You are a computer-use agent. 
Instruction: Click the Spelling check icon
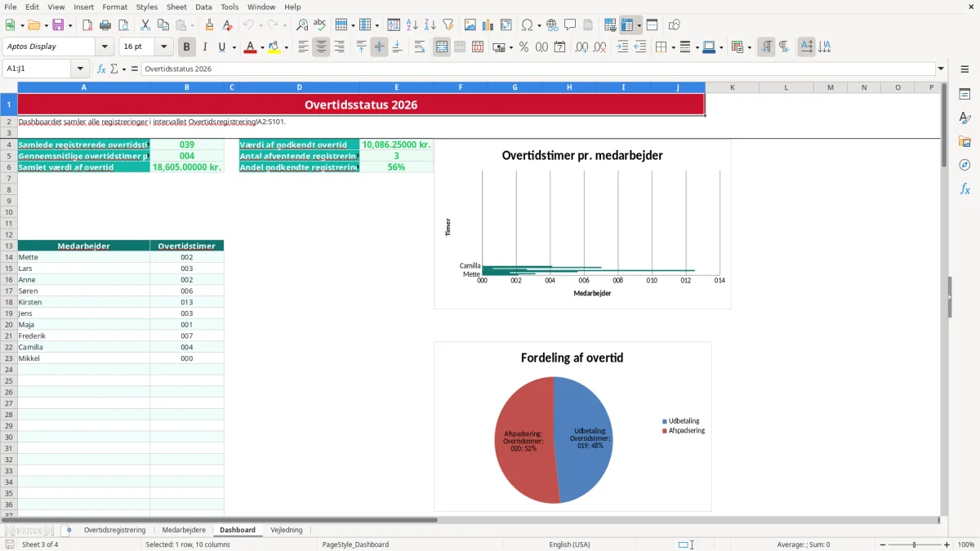(320, 25)
